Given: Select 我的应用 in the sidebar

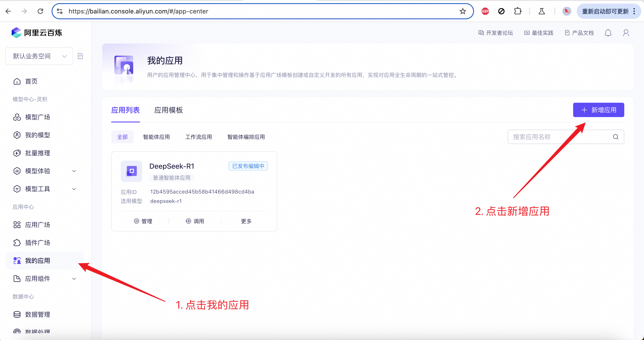Looking at the screenshot, I should click(44, 261).
